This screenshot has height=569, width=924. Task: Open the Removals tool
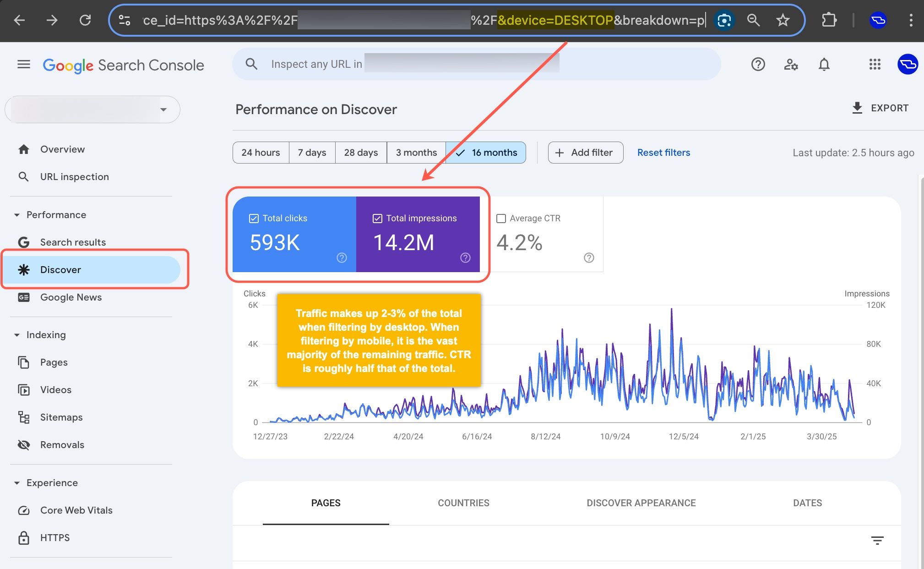[62, 444]
